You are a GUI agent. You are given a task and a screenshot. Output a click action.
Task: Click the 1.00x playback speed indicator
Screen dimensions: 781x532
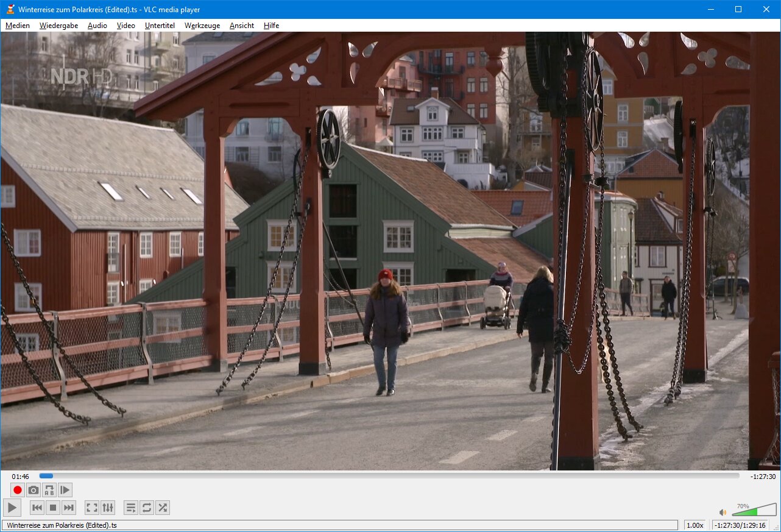(694, 525)
